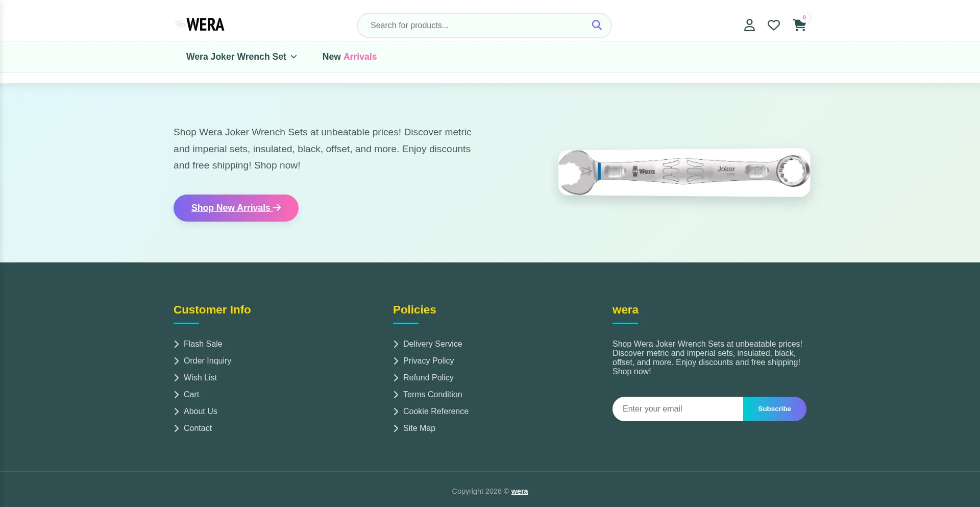Open the Contact footer link
This screenshot has width=980, height=507.
point(198,428)
